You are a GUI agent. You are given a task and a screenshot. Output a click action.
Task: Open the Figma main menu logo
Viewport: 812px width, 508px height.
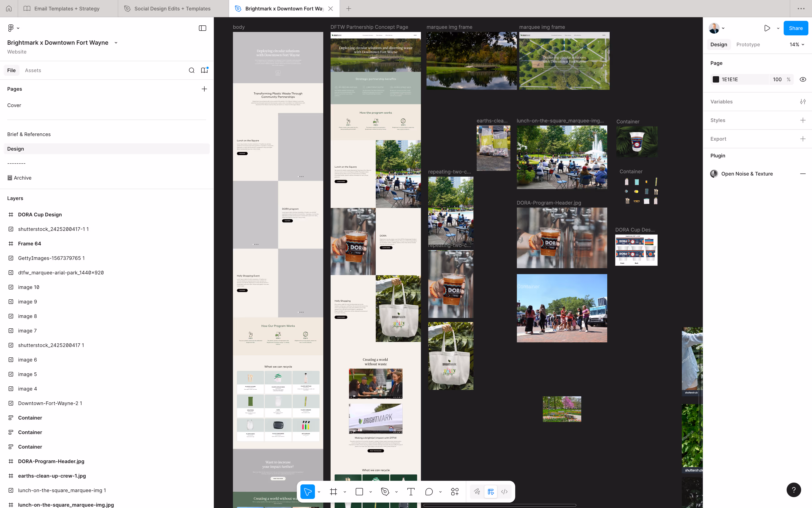(x=11, y=28)
